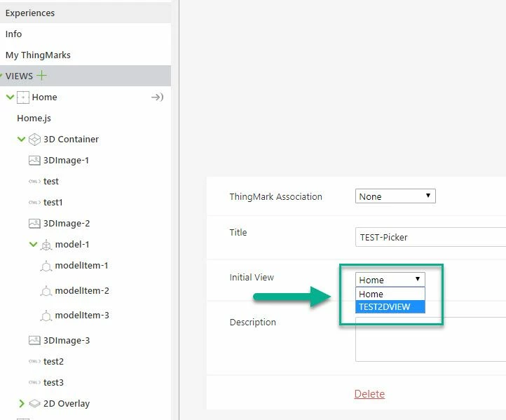Collapse the 3D Container node
Viewport: 506px width, 420px height.
click(x=21, y=139)
